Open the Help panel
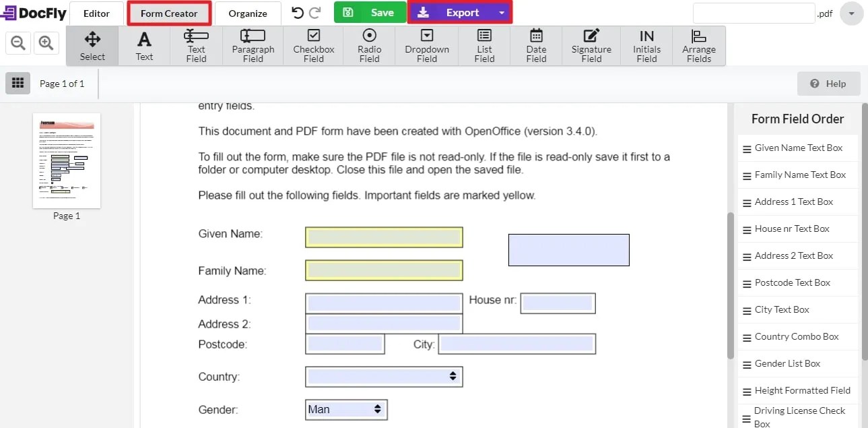 pyautogui.click(x=828, y=83)
